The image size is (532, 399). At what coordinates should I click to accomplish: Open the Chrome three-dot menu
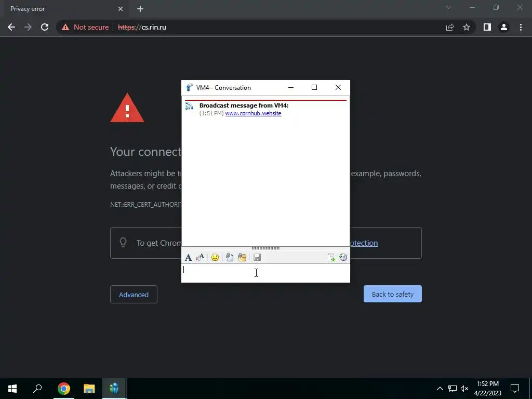pyautogui.click(x=521, y=27)
